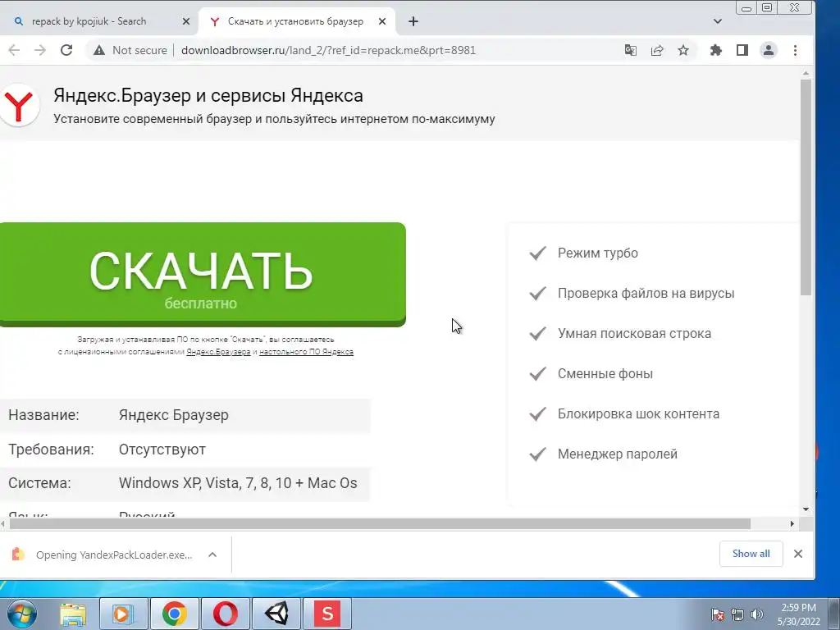
Task: Click the red S taskbar icon
Action: click(x=327, y=614)
